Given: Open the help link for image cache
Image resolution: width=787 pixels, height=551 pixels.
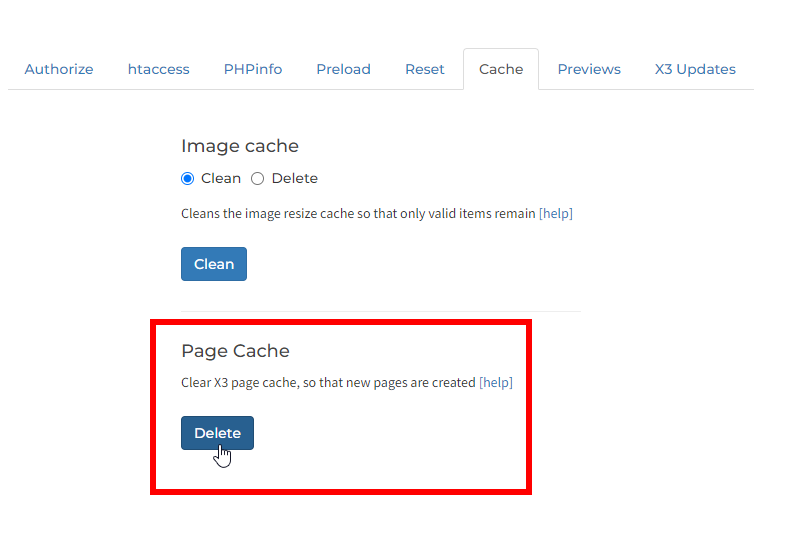Looking at the screenshot, I should [556, 214].
